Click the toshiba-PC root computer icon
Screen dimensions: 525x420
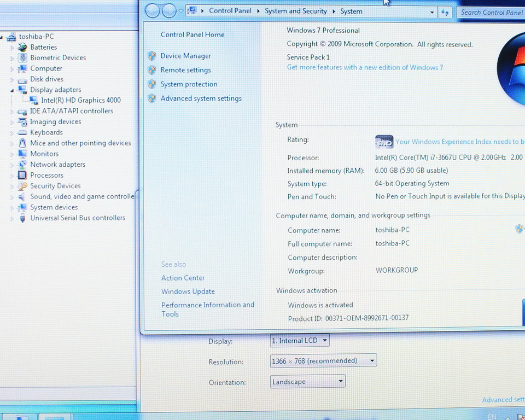[x=11, y=37]
